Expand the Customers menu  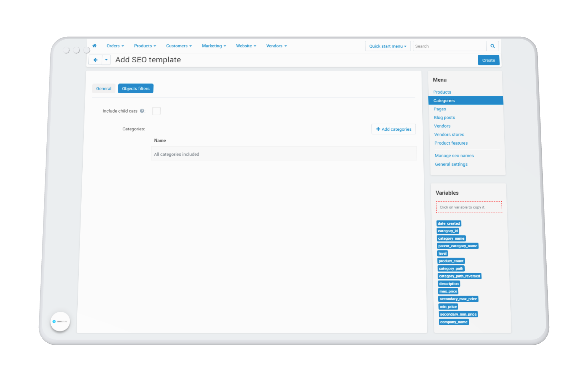179,46
